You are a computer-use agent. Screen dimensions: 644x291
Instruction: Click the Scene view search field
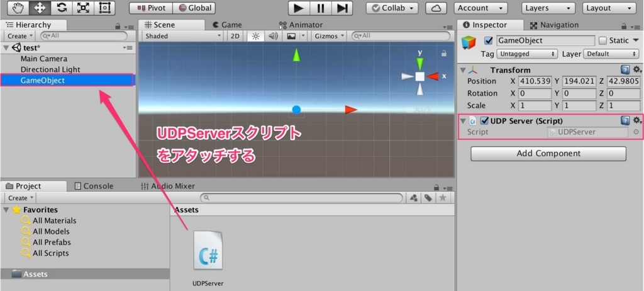tap(401, 37)
